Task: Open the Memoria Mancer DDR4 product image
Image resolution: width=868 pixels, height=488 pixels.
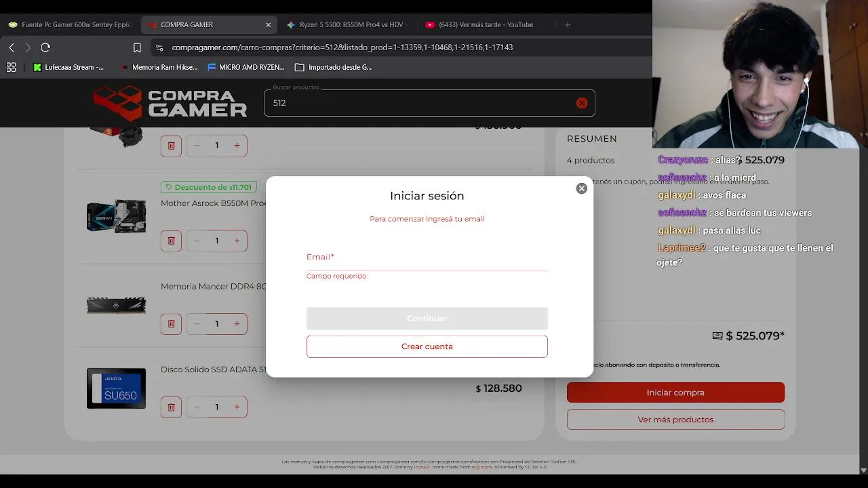Action: (x=116, y=305)
